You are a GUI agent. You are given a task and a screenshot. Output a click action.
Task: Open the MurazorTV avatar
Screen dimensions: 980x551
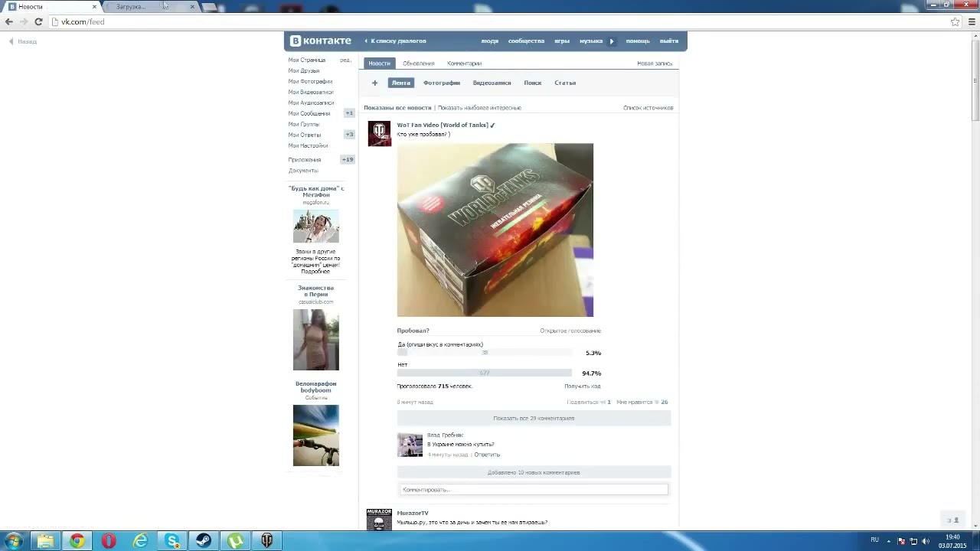379,520
